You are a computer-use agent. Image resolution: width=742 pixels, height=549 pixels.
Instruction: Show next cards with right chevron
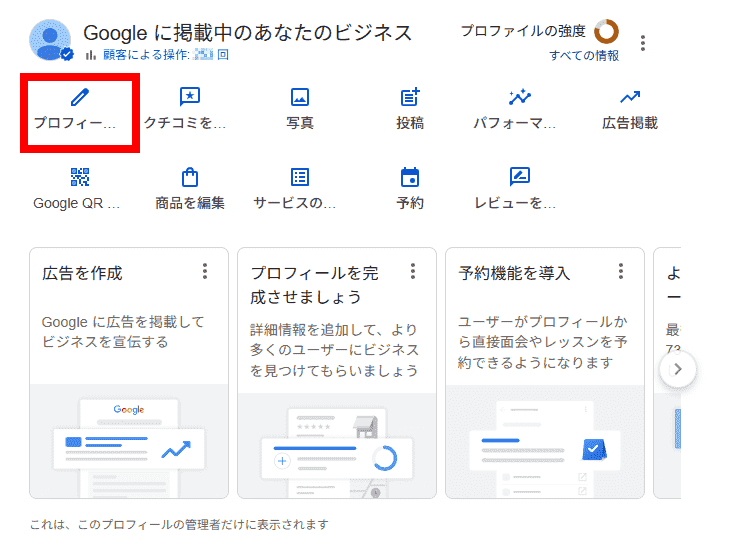click(677, 369)
